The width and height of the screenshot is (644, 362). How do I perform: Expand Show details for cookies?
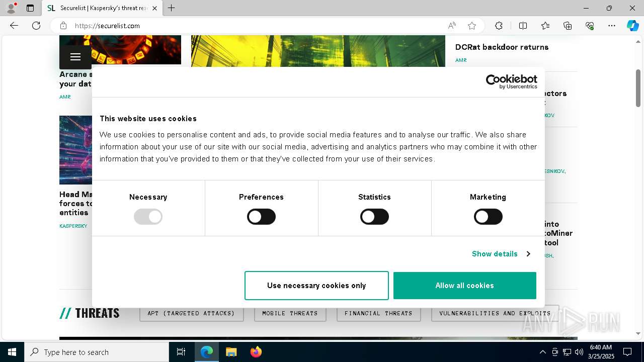point(501,254)
